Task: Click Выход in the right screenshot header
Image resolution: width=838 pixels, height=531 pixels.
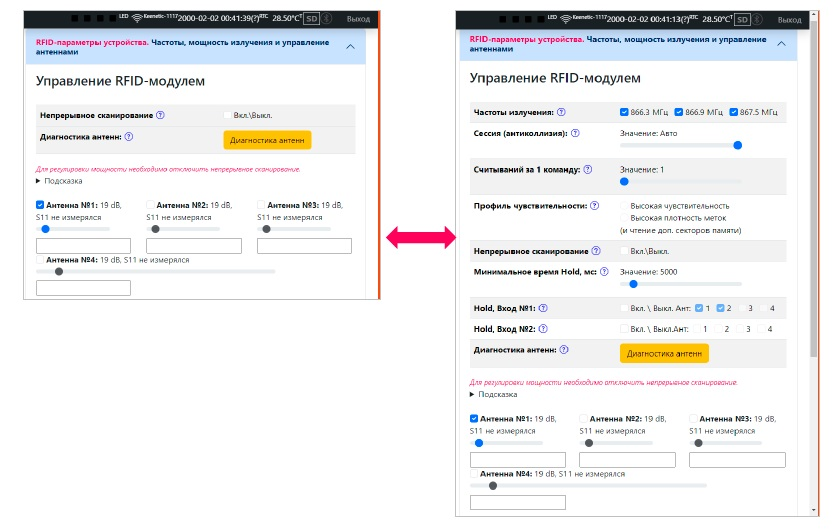Action: tap(789, 20)
